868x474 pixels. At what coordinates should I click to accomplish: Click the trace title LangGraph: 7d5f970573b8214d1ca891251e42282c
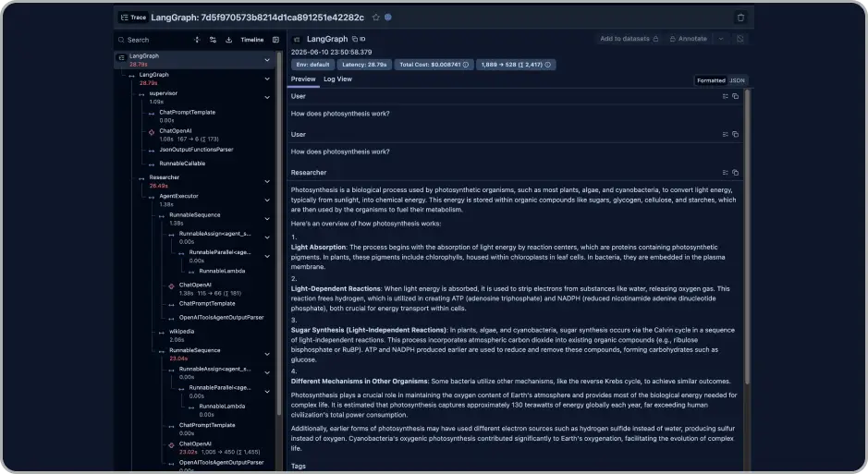[x=257, y=18]
